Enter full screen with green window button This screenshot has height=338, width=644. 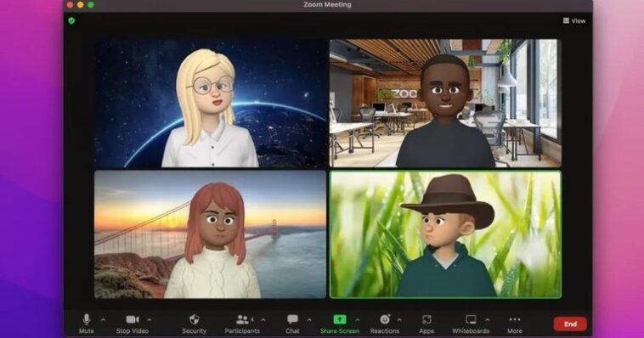(x=91, y=4)
